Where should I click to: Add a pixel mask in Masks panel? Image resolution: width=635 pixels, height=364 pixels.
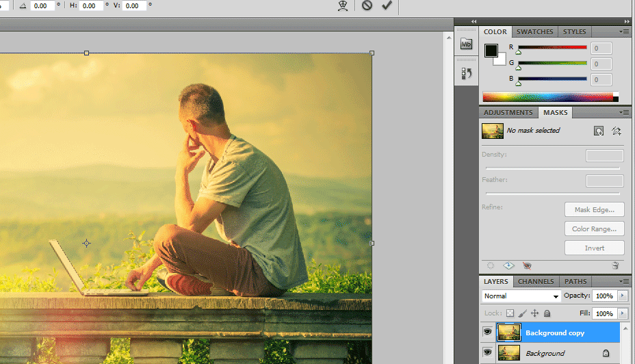click(x=599, y=131)
